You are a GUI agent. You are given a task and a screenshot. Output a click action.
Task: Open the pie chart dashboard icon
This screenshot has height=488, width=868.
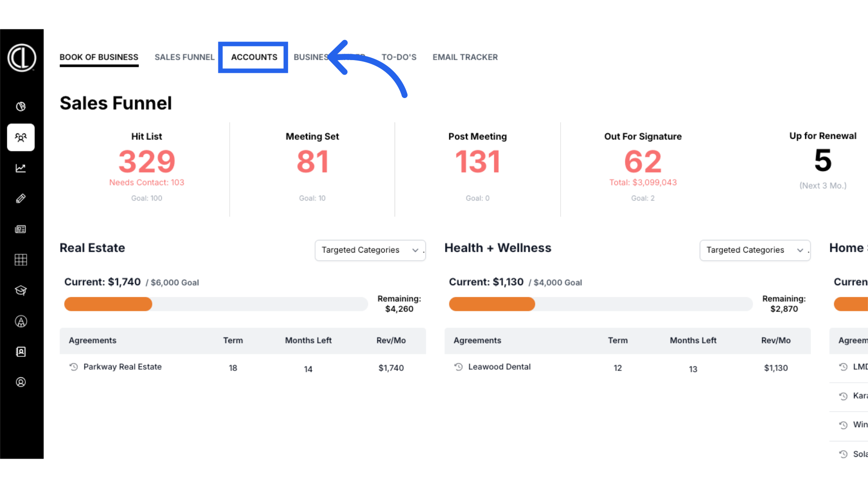tap(21, 107)
